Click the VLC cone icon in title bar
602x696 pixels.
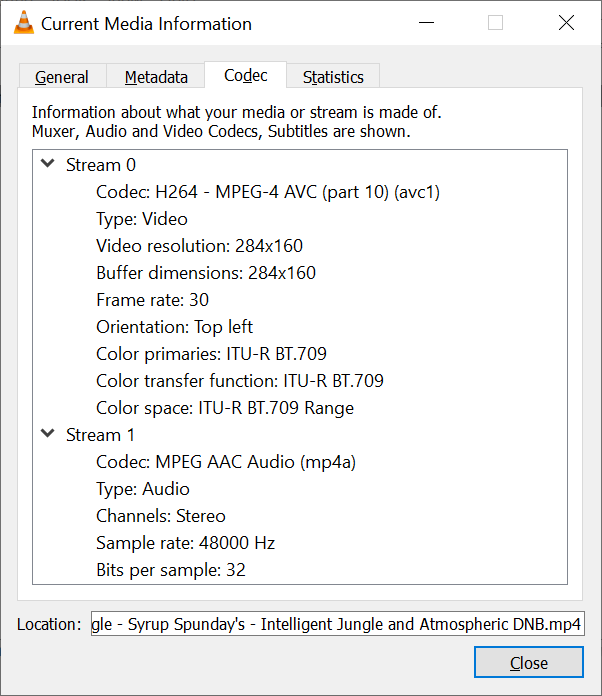pos(24,23)
